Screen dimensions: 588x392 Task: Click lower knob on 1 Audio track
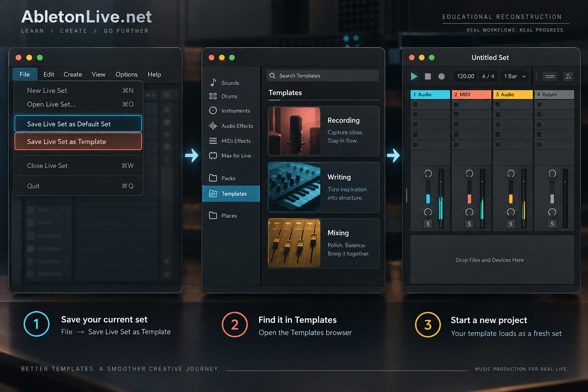pyautogui.click(x=428, y=212)
